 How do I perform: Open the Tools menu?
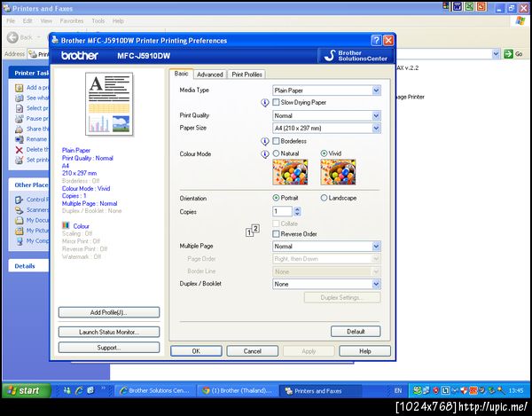[x=98, y=21]
